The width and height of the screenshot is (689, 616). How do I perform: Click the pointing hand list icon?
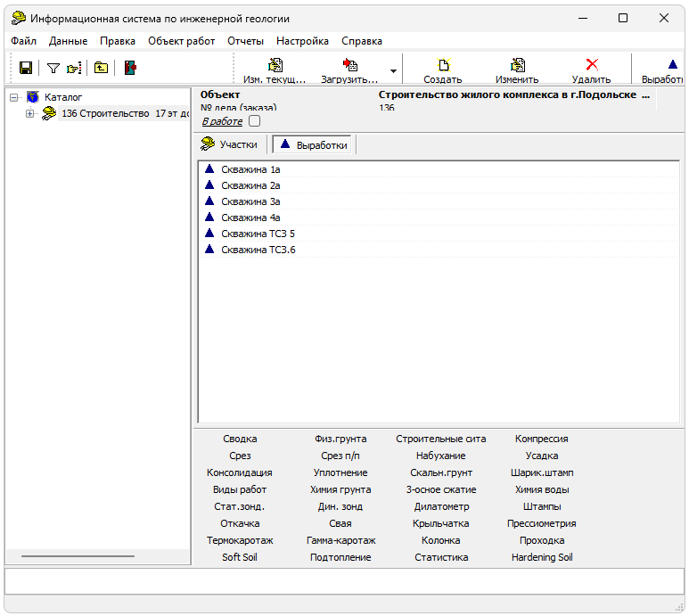[74, 68]
